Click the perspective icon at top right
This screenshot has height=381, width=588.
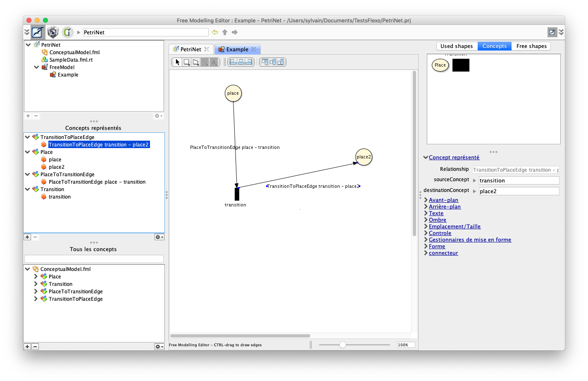pyautogui.click(x=552, y=32)
